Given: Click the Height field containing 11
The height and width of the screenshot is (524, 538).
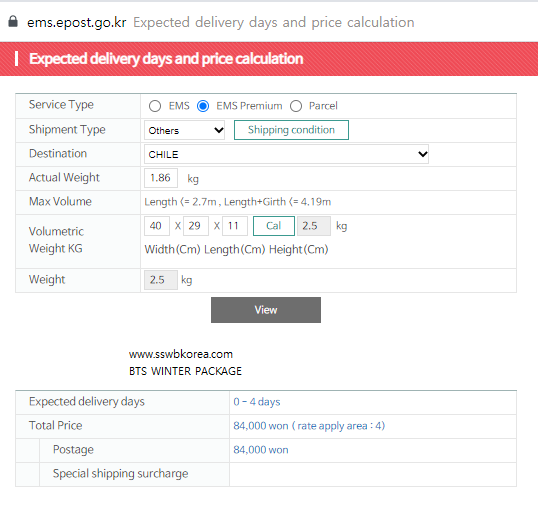Looking at the screenshot, I should (x=235, y=226).
